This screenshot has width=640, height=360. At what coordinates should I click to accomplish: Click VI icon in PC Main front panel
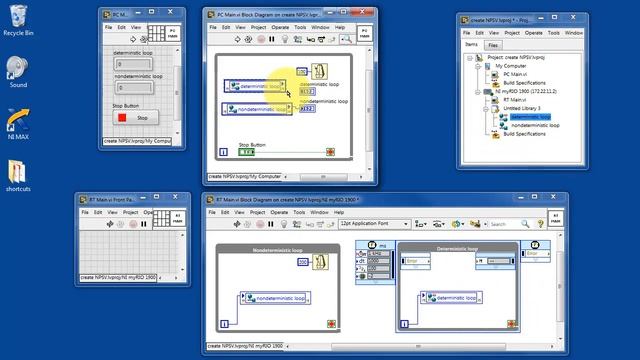pos(173,33)
